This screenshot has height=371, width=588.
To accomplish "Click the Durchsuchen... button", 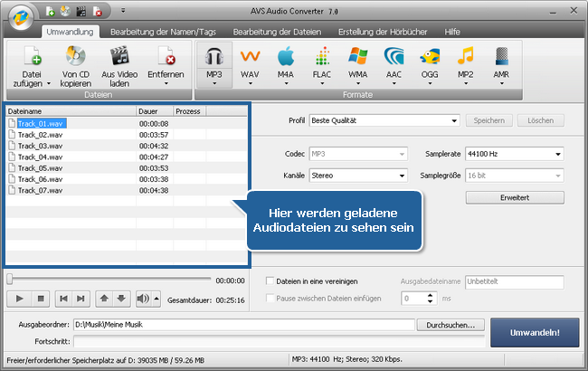I will 451,324.
